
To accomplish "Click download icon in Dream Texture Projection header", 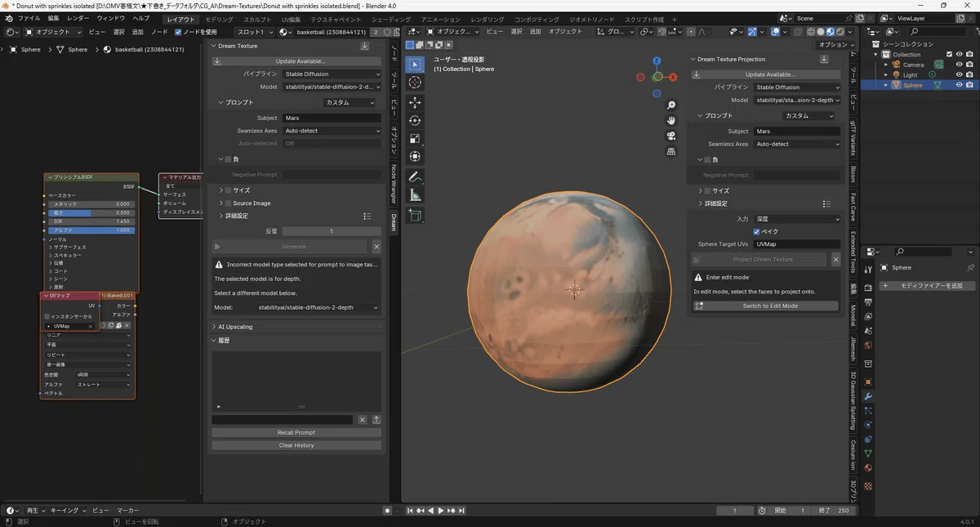I will pos(825,59).
